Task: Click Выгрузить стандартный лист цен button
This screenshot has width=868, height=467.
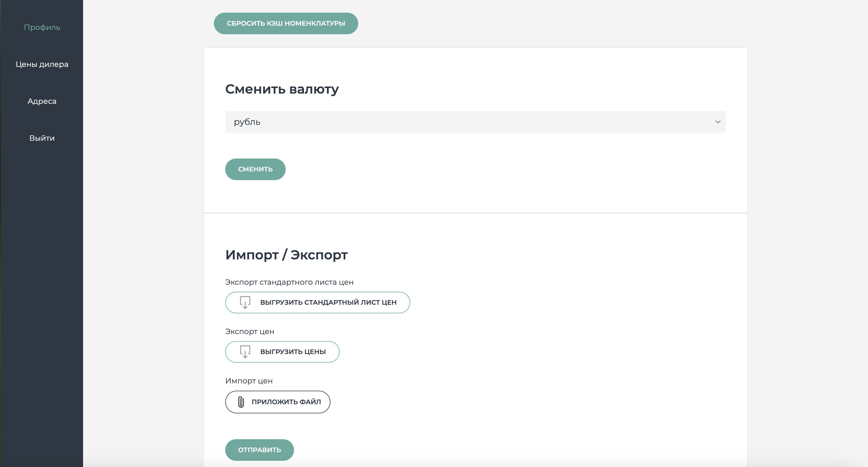Action: [317, 302]
